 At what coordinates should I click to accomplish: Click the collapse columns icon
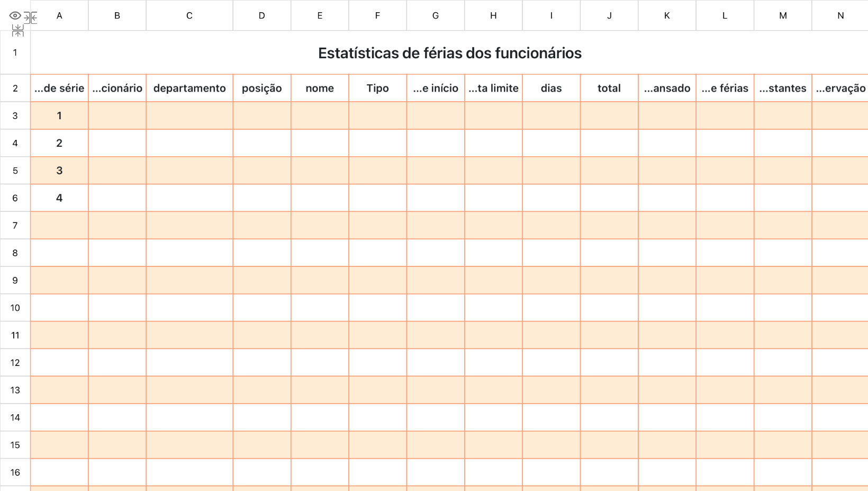click(x=30, y=17)
